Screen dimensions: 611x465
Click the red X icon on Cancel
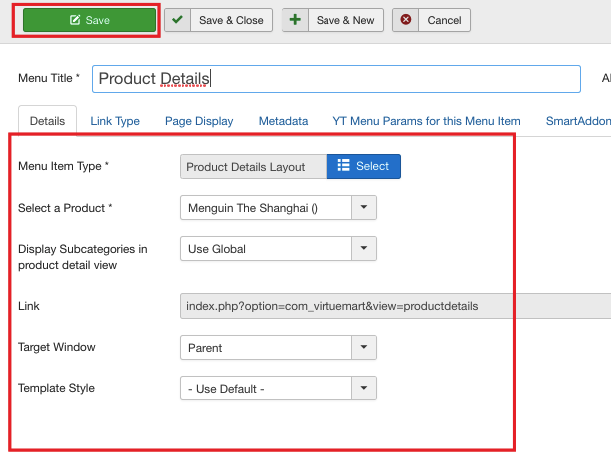[x=405, y=20]
